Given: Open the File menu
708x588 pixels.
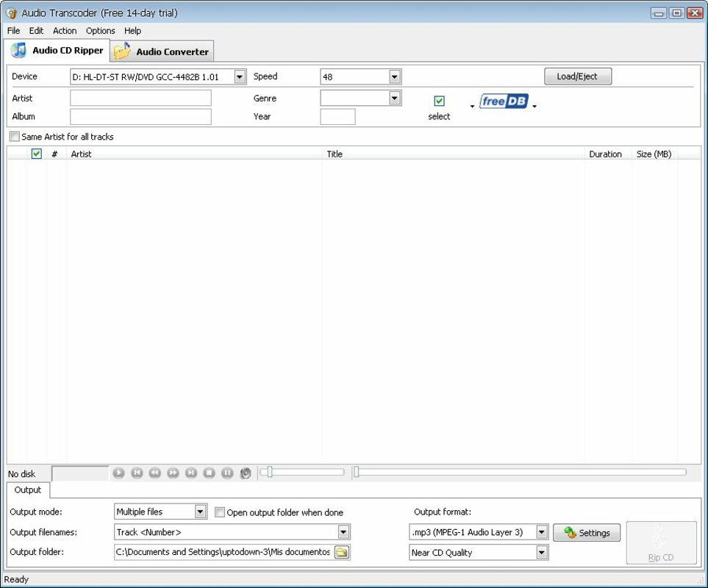Looking at the screenshot, I should (x=13, y=31).
